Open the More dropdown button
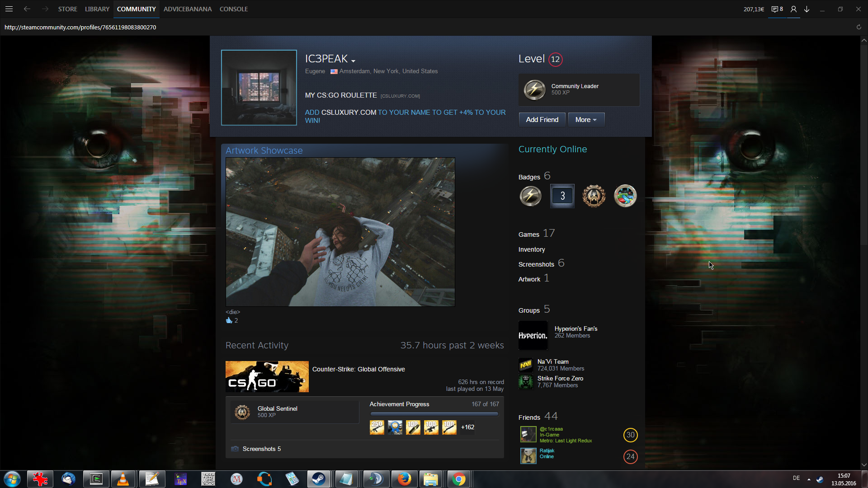This screenshot has height=488, width=868. [586, 120]
